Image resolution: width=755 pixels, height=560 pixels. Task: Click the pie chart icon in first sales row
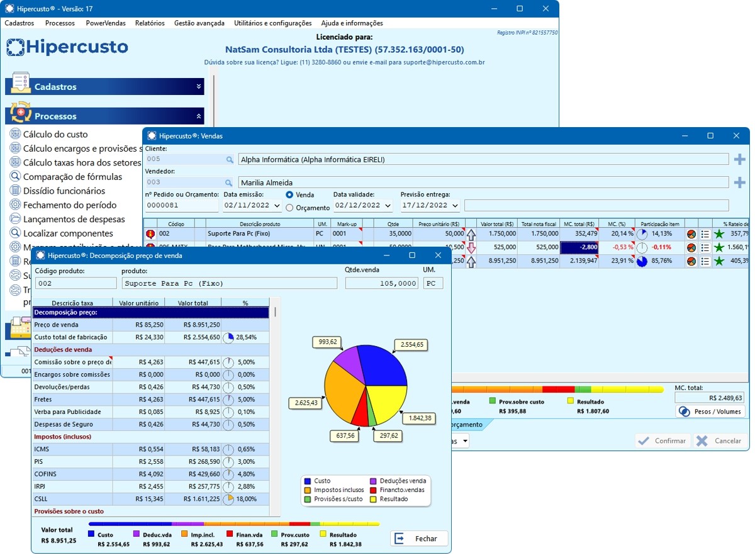[691, 233]
